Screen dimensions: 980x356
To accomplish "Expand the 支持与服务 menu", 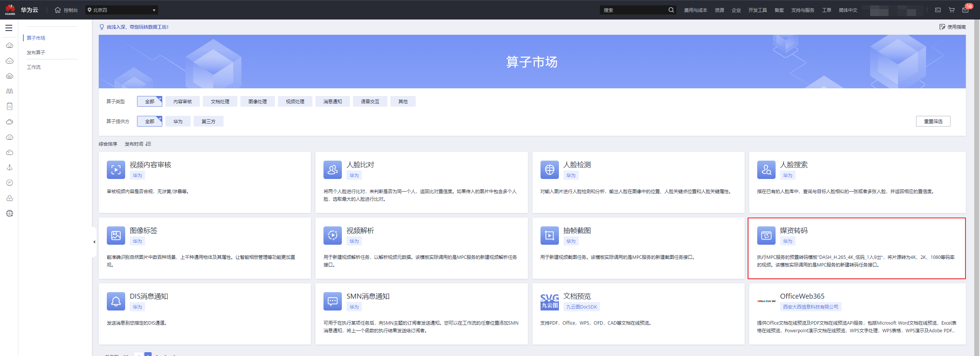I will (x=803, y=10).
